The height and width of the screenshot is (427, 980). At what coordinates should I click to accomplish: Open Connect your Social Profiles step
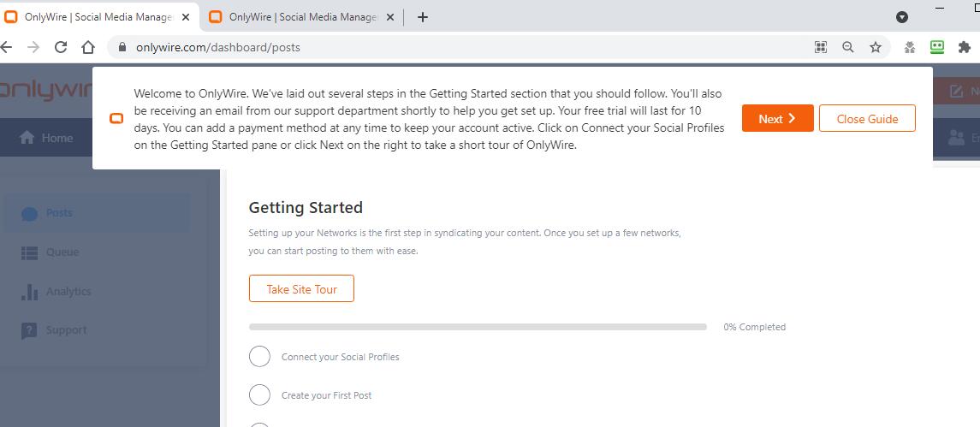340,357
